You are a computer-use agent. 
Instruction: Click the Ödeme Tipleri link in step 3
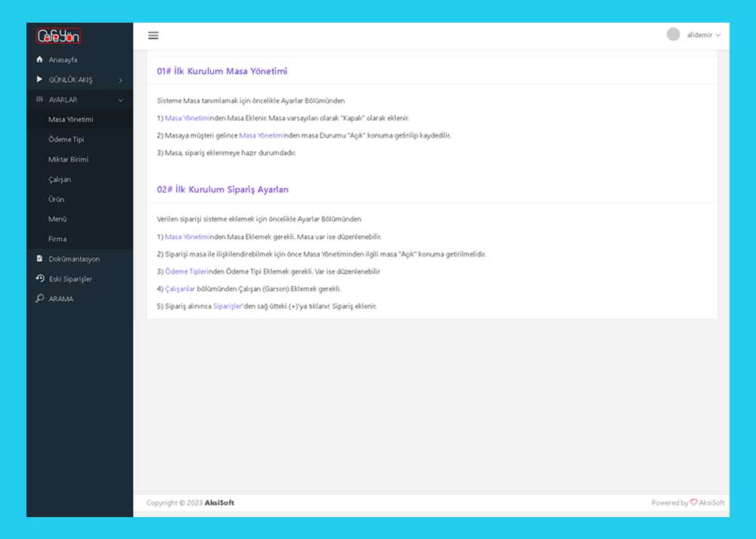click(x=186, y=271)
